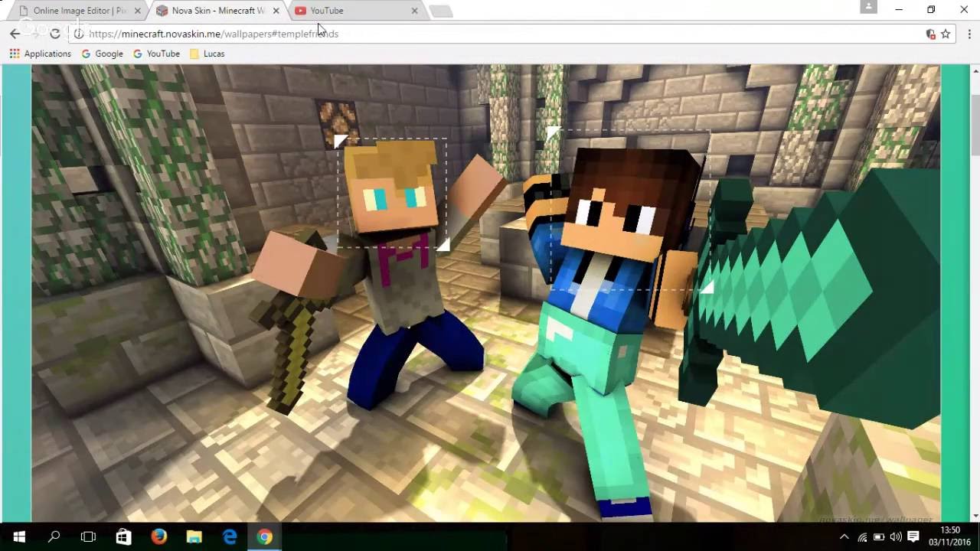Viewport: 980px width, 551px height.
Task: Open the Action Center notifications icon
Action: pyautogui.click(x=913, y=537)
